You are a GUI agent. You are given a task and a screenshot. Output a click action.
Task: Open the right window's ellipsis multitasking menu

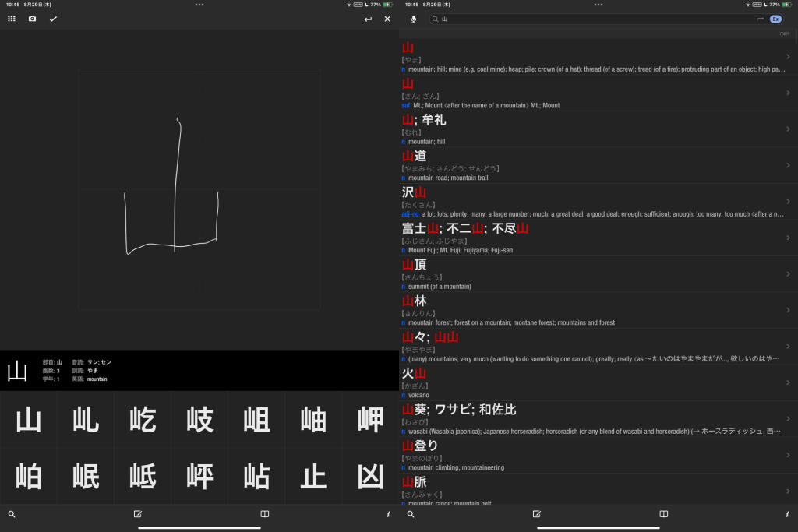598,5
